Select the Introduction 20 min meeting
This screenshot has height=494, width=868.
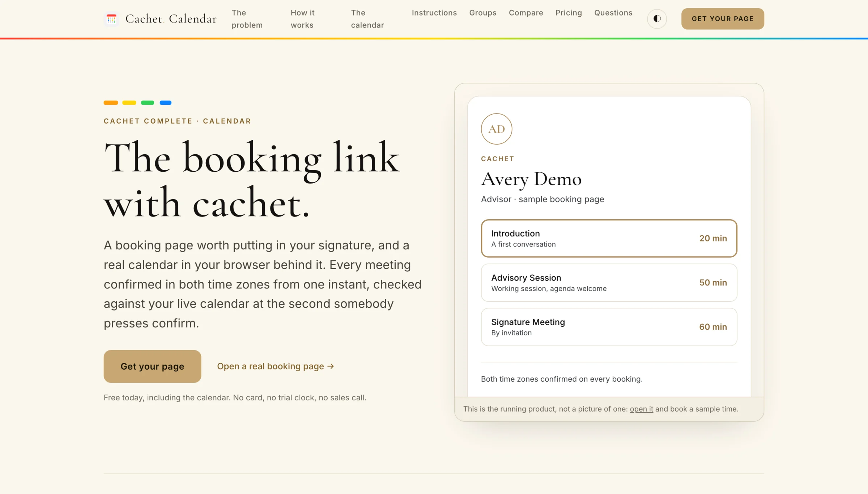(x=609, y=239)
